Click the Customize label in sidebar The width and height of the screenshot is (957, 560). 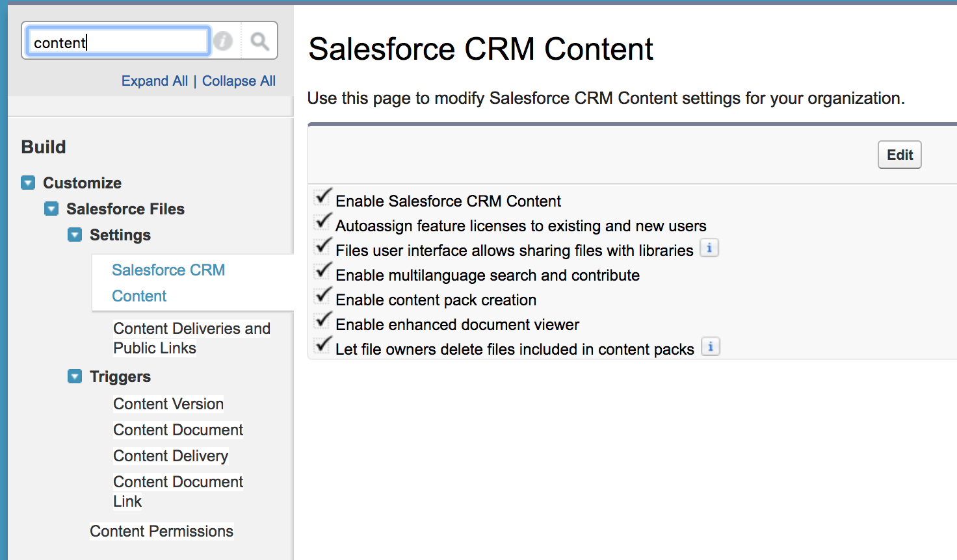point(83,183)
